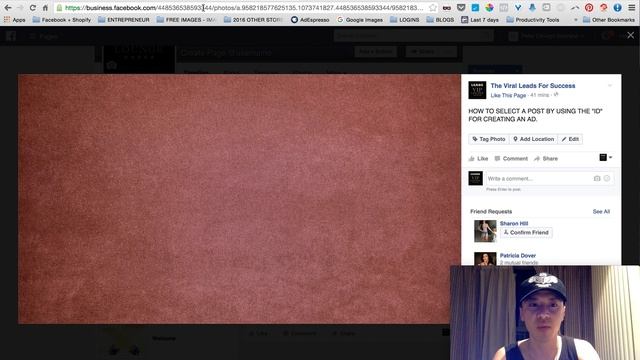
Task: Click the Like This Page link
Action: point(508,95)
